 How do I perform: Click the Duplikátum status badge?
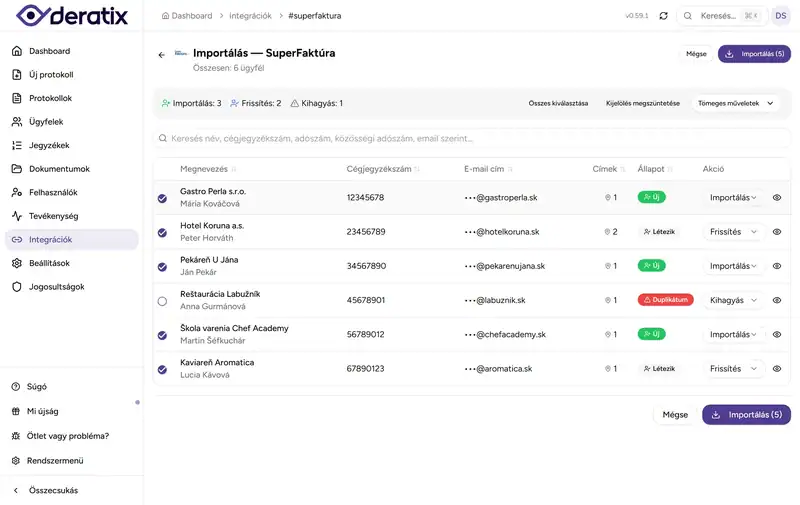(665, 299)
